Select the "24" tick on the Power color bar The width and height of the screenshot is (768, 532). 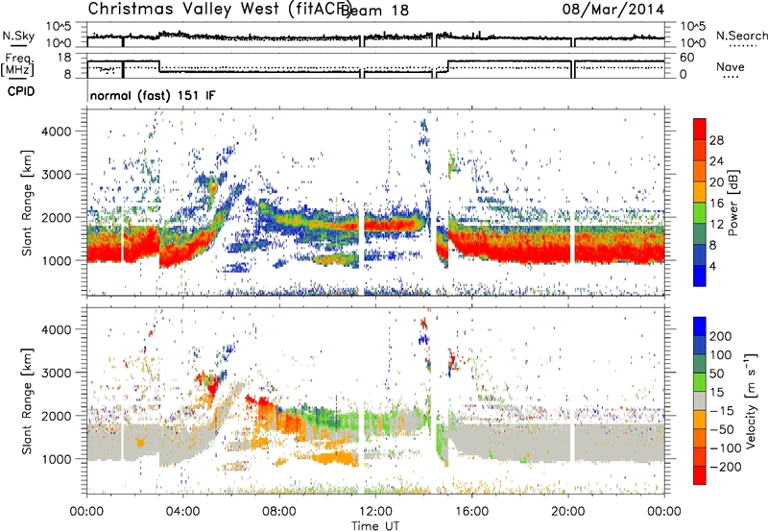[716, 161]
